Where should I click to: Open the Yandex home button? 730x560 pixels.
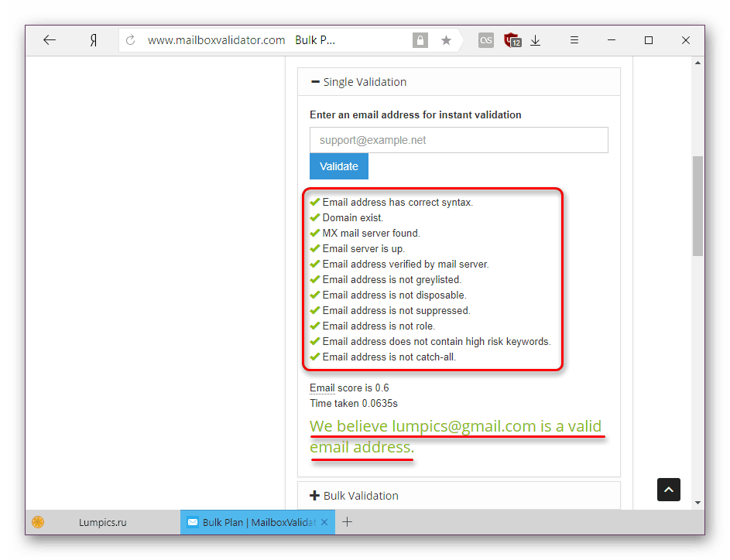coord(93,40)
